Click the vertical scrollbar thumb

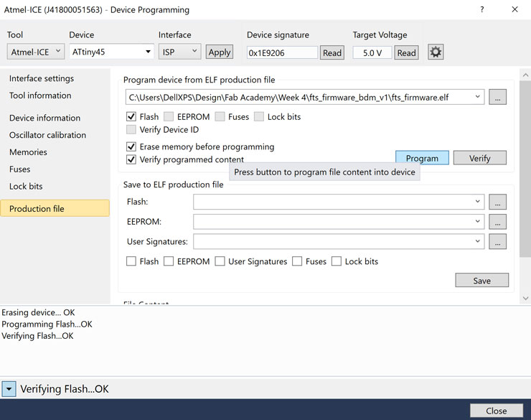525,168
